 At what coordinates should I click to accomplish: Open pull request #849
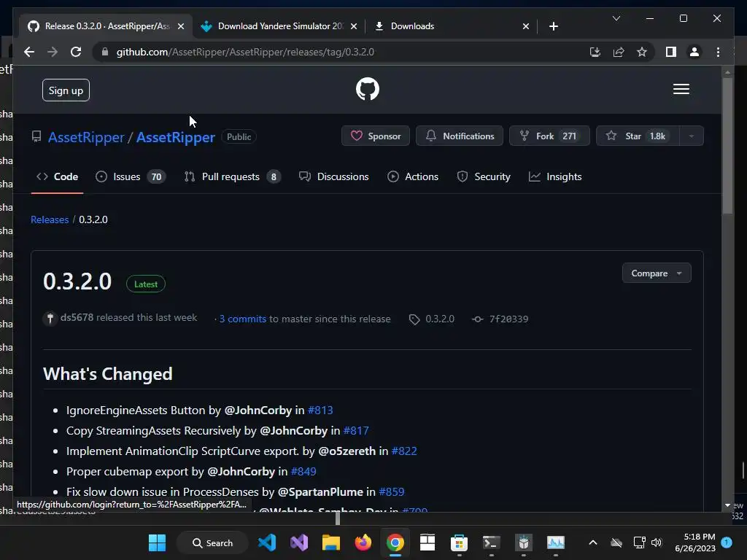[303, 472]
